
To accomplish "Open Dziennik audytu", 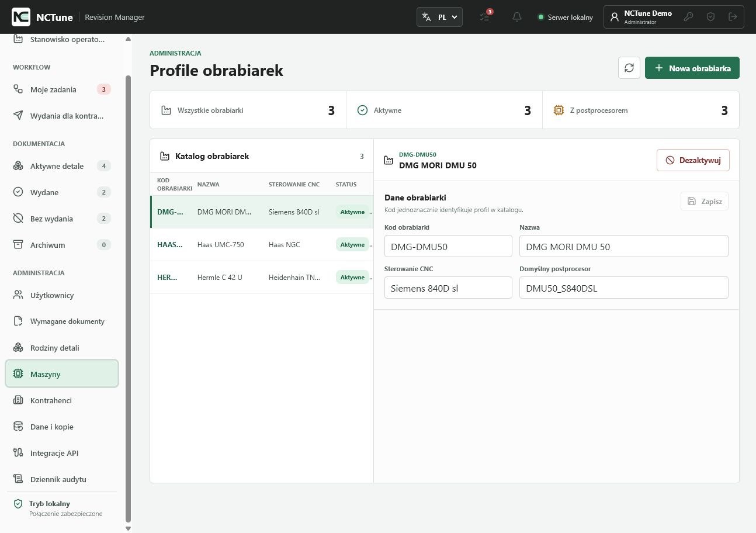I will pos(62,479).
